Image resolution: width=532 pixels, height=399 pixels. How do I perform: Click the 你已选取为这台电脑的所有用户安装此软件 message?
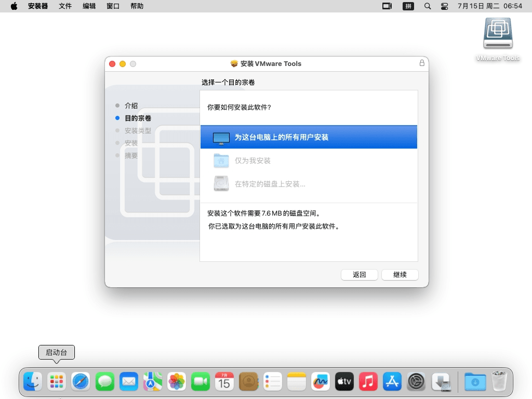274,227
